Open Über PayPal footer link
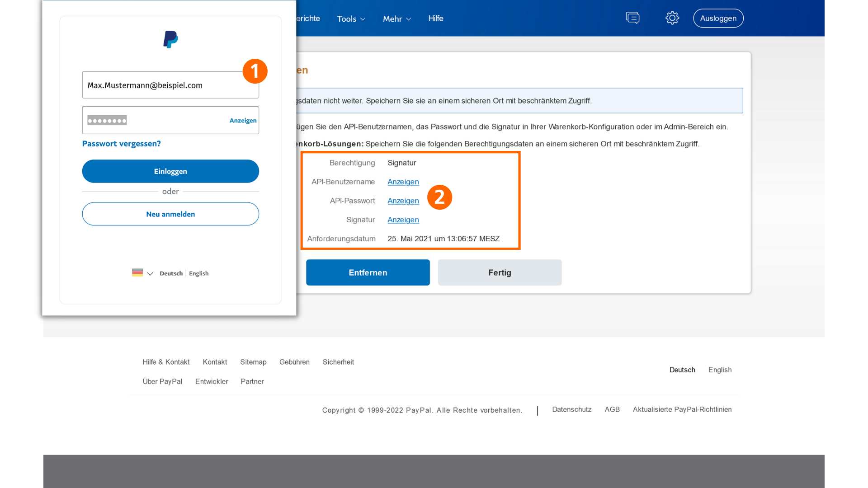 (x=162, y=381)
